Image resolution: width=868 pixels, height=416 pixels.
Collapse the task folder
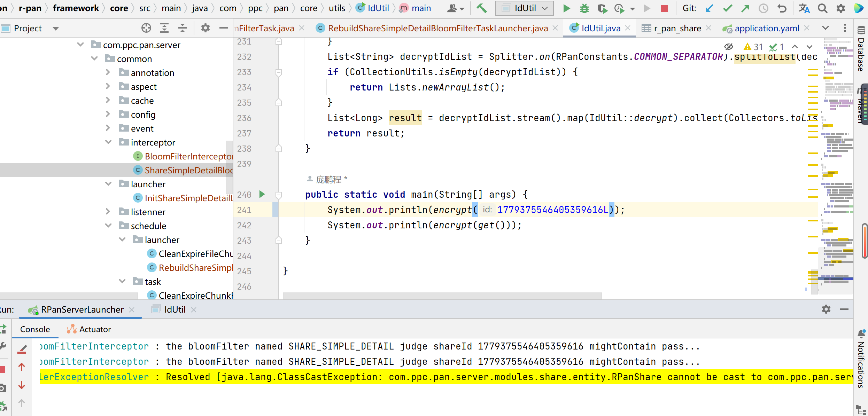pyautogui.click(x=122, y=281)
